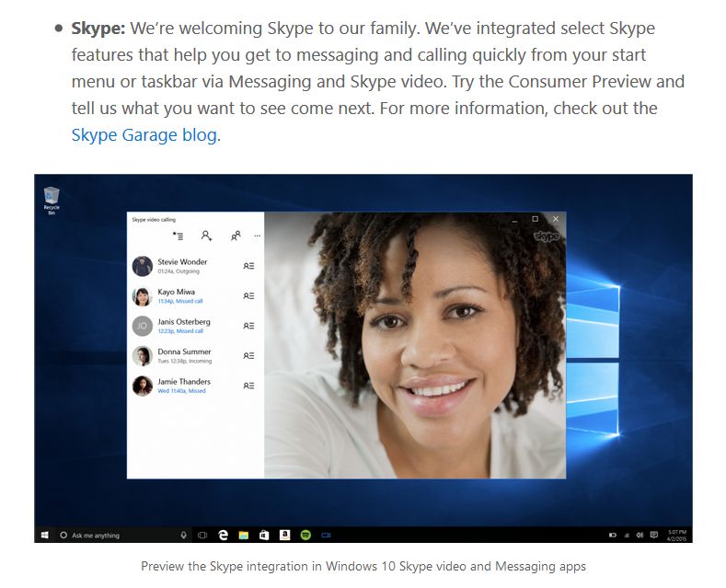Click the Skype video taskbar icon
Viewport: 726px width, 588px height.
click(327, 536)
